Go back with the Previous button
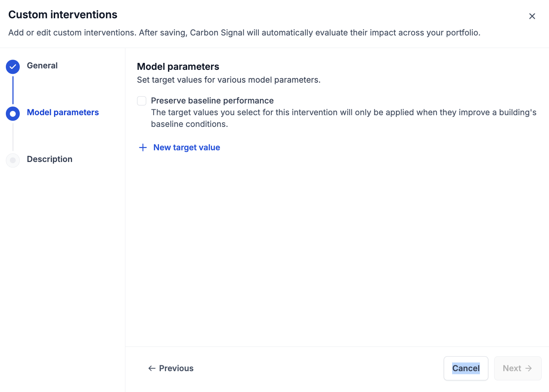Screen dimensions: 549x392 [x=171, y=368]
